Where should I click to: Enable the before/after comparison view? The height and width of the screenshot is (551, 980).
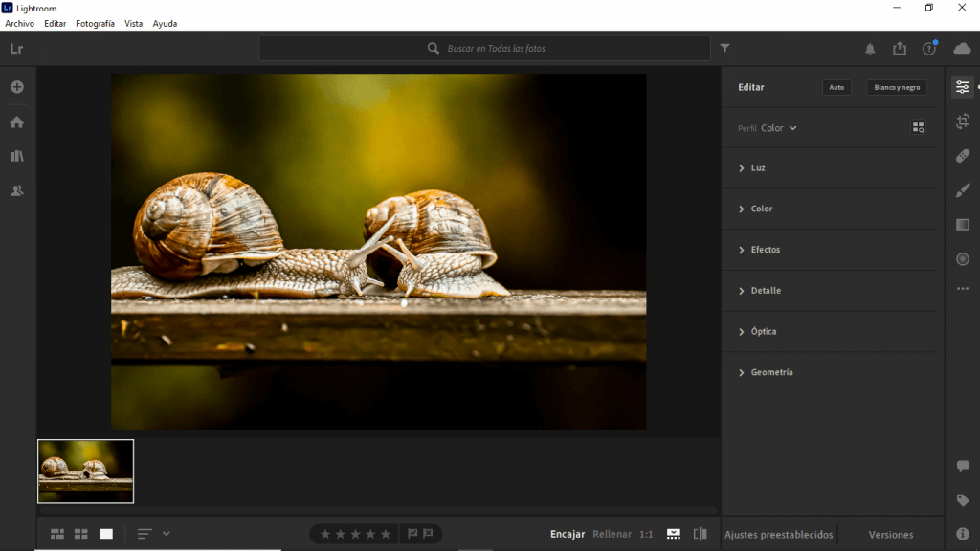[x=700, y=534]
